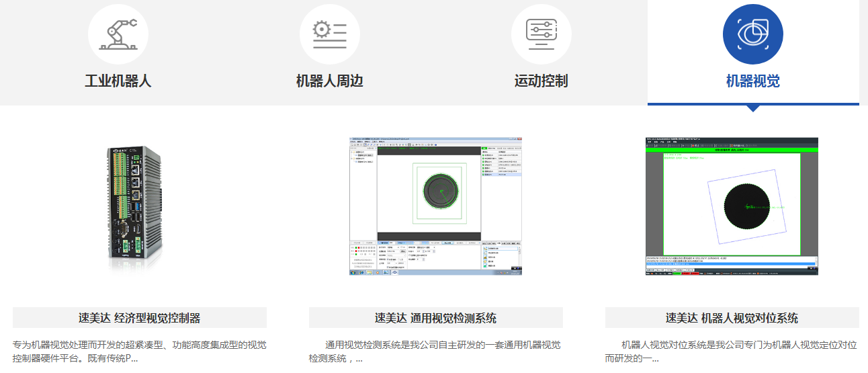The image size is (868, 373).
Task: Click the green status bar in alignment screenshot
Action: [732, 151]
